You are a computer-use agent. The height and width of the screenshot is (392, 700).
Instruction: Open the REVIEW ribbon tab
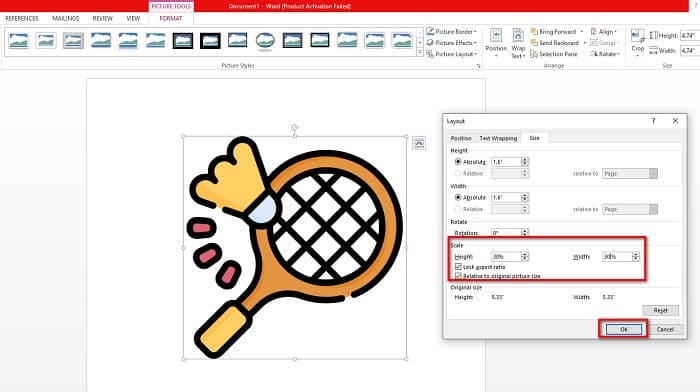tap(102, 18)
